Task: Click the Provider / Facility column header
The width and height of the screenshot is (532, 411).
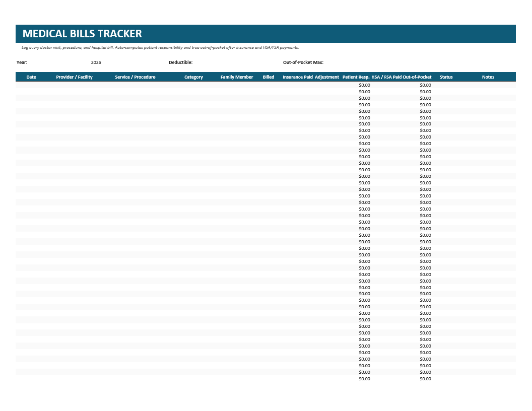Action: coord(74,77)
